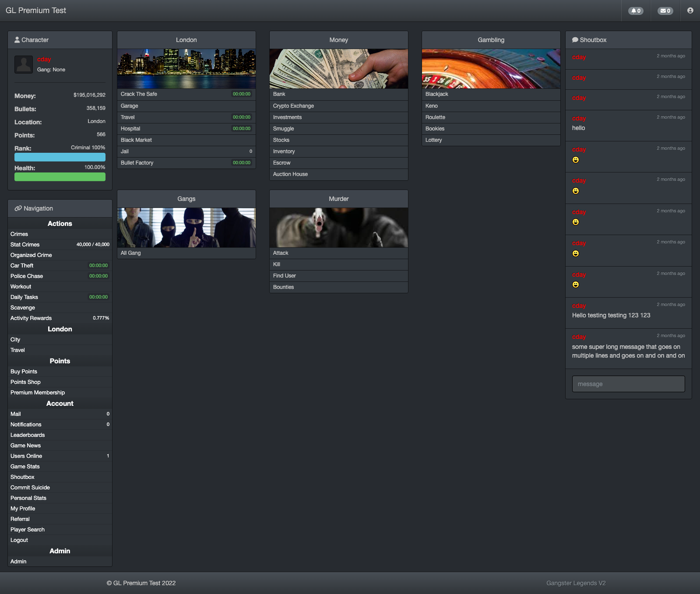Open Organized Crime in Navigation
Viewport: 700px width, 594px height.
tap(31, 255)
